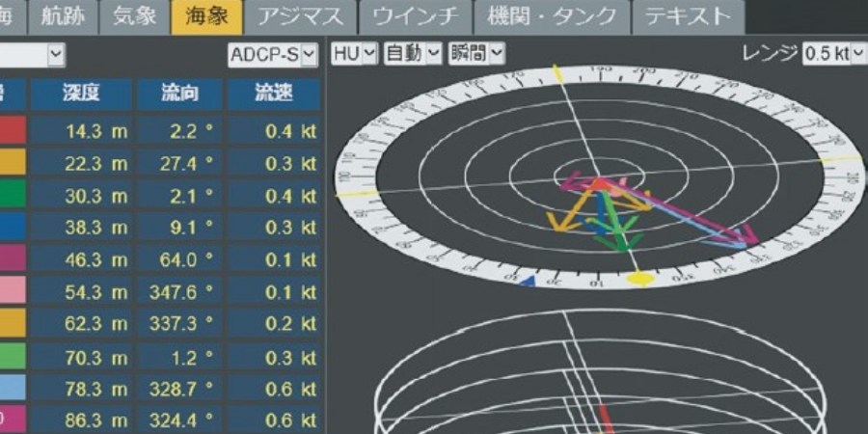This screenshot has height=434, width=868.
Task: Change the レンジ 0.5 kt dropdown
Action: click(833, 54)
